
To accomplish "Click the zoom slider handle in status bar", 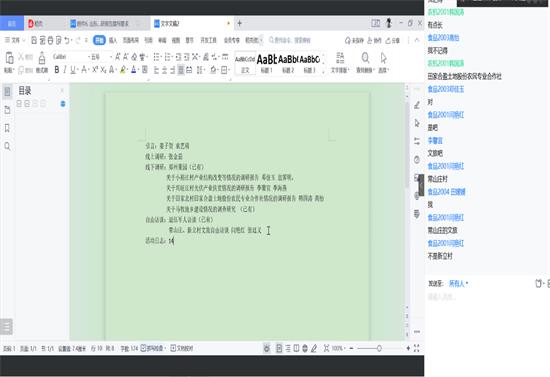I will [x=379, y=348].
